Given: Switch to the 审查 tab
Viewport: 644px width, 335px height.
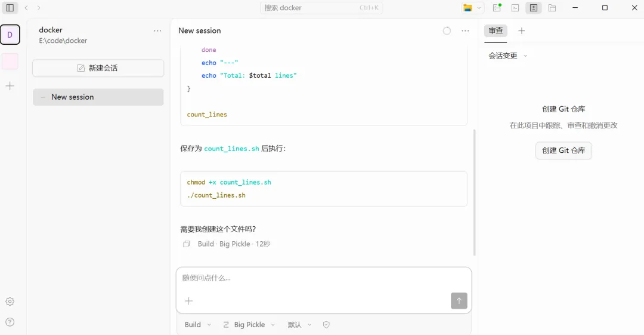Looking at the screenshot, I should (x=496, y=31).
